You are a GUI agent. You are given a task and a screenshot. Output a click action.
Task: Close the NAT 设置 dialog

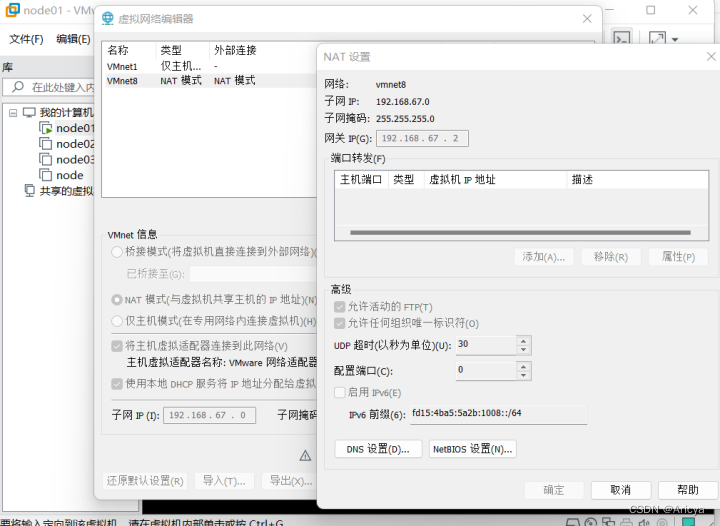tap(711, 56)
